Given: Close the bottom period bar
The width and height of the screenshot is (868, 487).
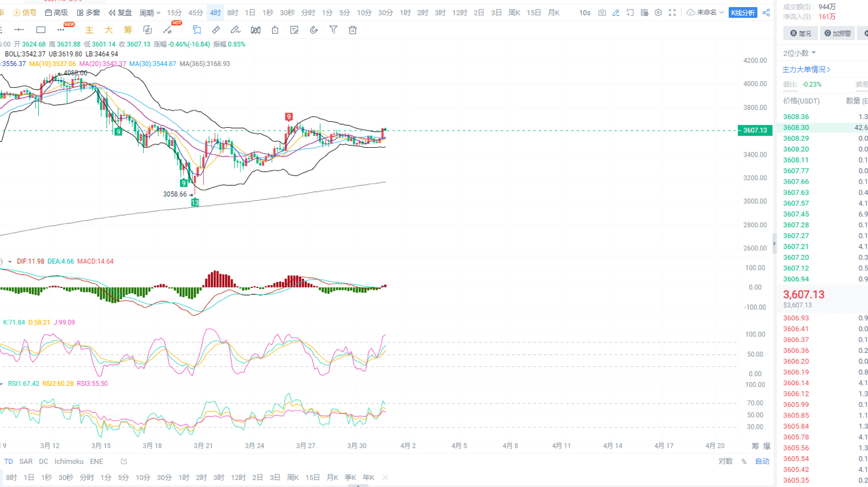Looking at the screenshot, I should [385, 478].
